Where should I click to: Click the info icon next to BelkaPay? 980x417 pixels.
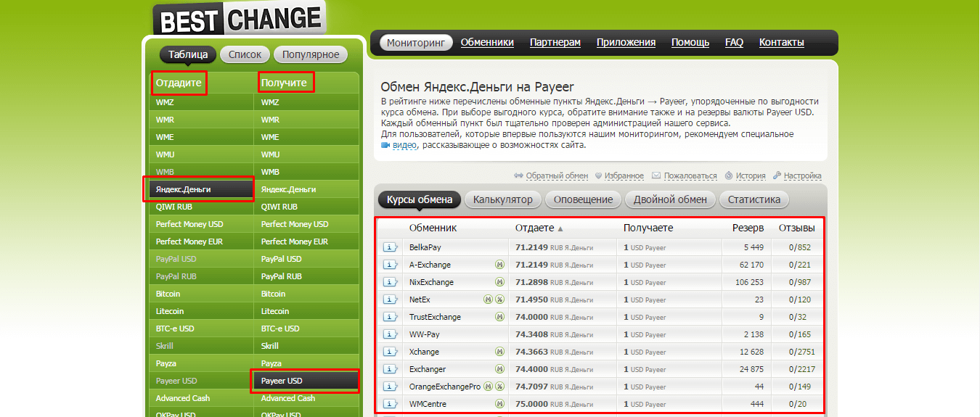pos(391,247)
